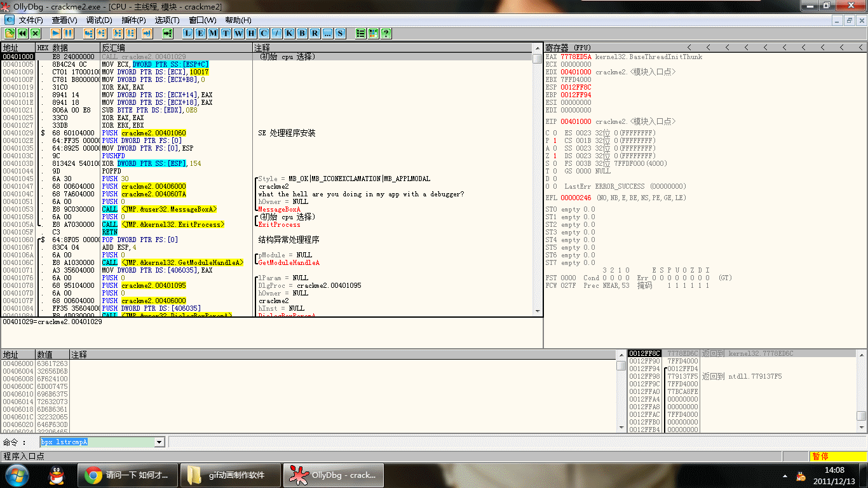Viewport: 868px width, 488px height.
Task: Click the Go to address icon
Action: [x=167, y=33]
